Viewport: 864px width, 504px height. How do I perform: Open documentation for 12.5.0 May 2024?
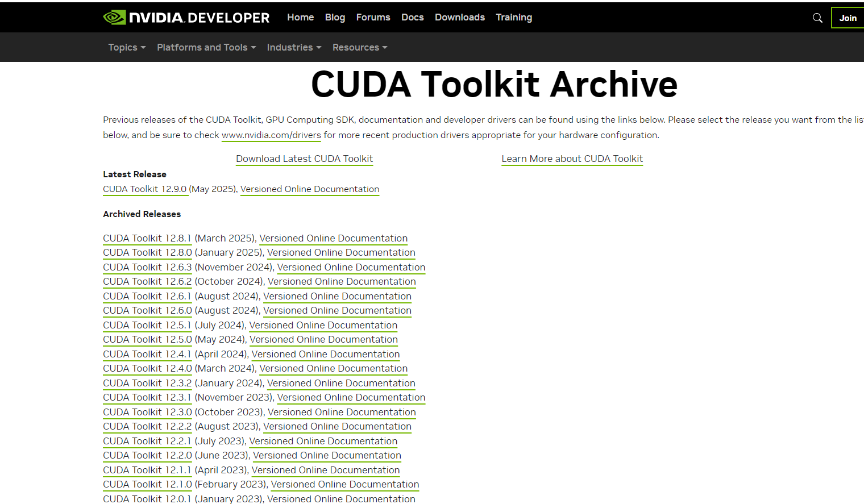point(323,339)
